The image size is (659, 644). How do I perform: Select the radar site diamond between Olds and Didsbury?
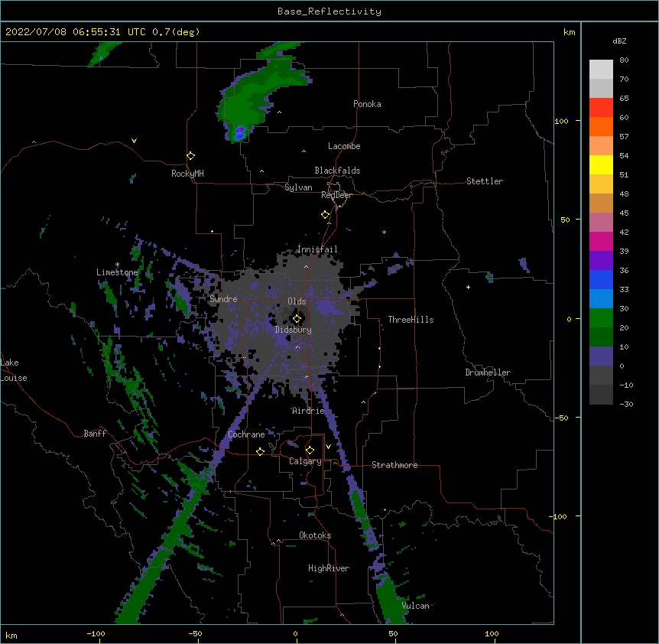pyautogui.click(x=297, y=318)
